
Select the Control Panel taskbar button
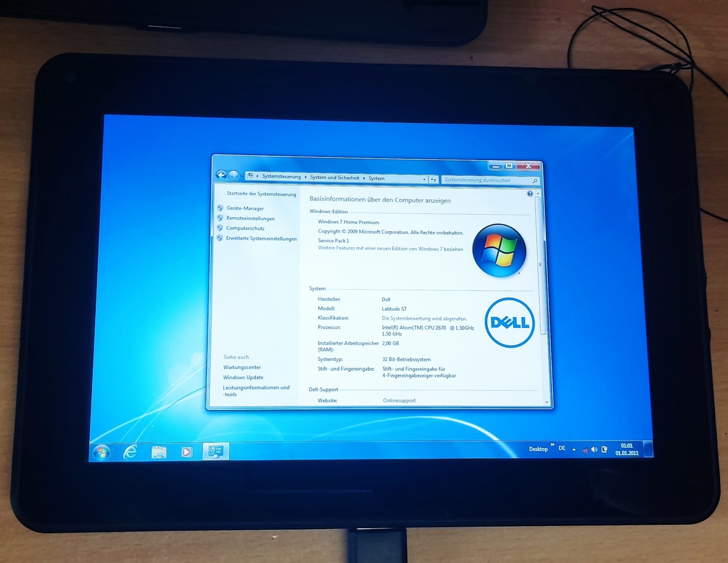coord(216,451)
